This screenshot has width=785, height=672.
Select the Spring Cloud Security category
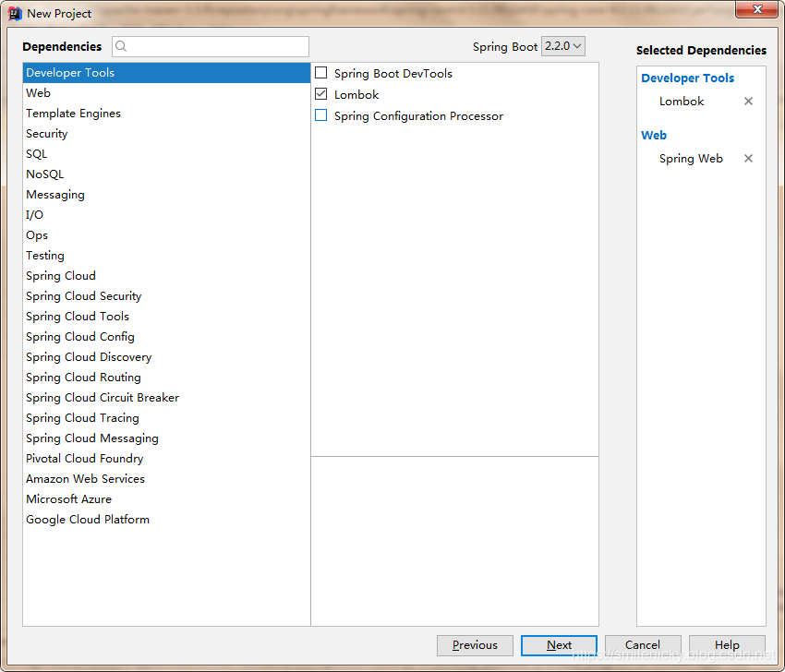(x=166, y=296)
